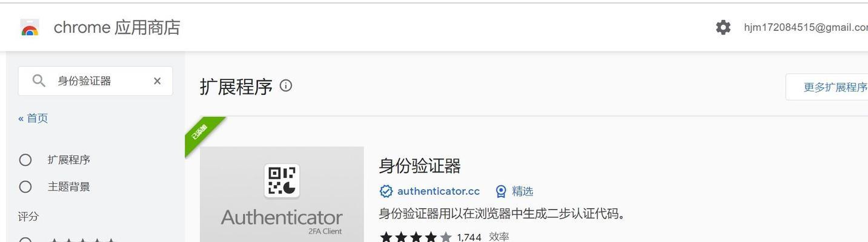868x242 pixels.
Task: Open the authenticator.cc publisher link
Action: click(x=439, y=191)
